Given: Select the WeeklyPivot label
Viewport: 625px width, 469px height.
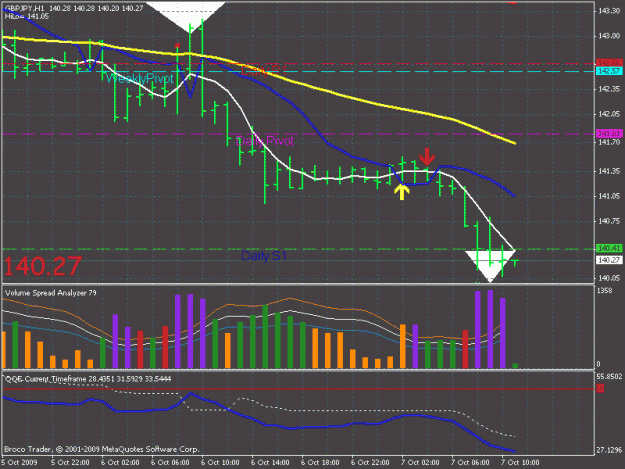Looking at the screenshot, I should pos(140,78).
